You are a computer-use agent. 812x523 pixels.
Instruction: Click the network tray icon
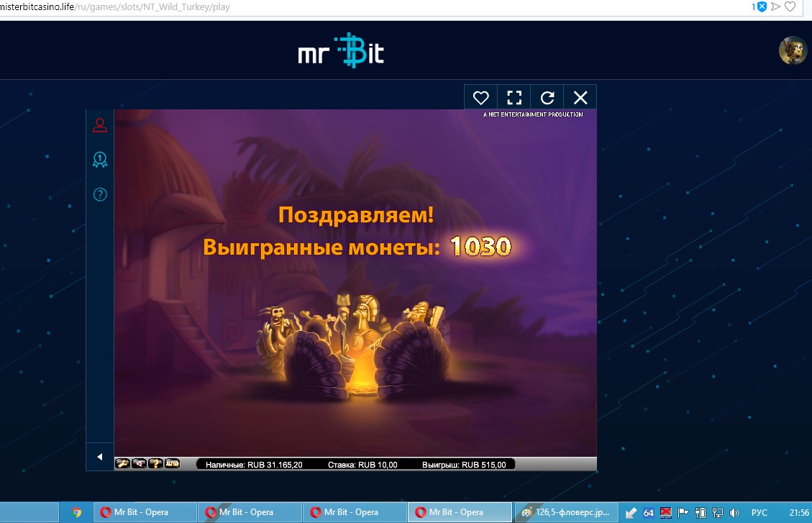717,513
